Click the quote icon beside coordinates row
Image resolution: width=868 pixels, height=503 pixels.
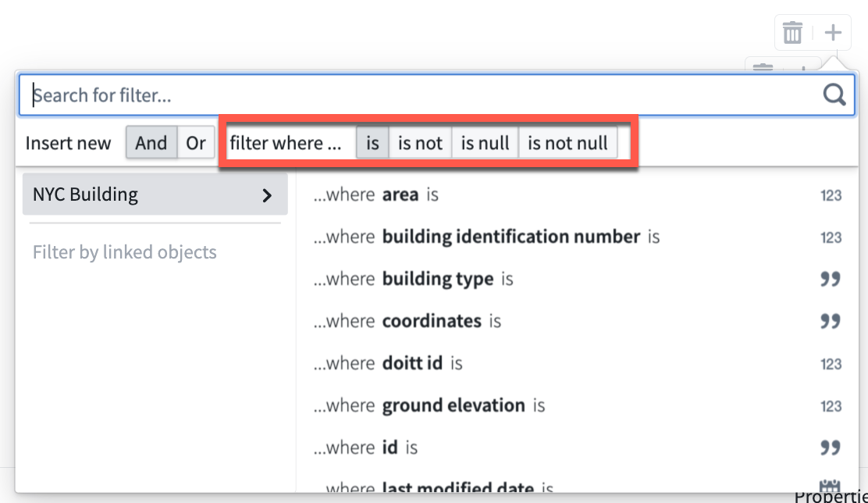pos(831,321)
